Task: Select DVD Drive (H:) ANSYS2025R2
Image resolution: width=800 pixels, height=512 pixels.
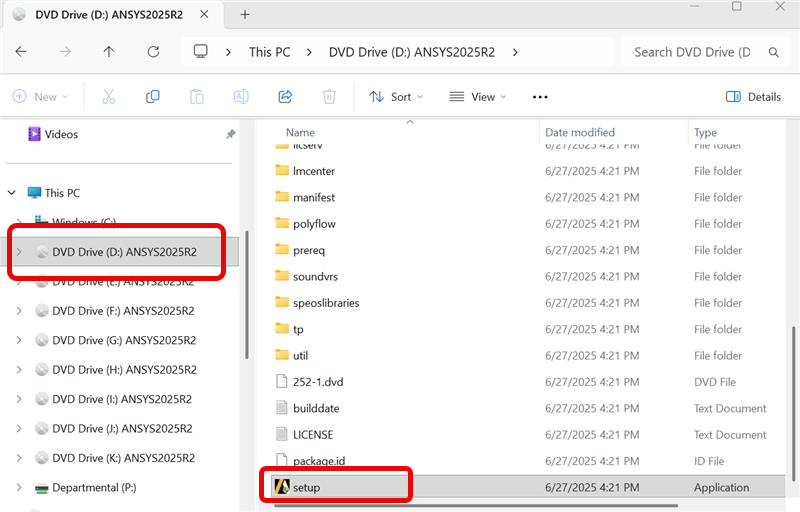Action: click(123, 370)
